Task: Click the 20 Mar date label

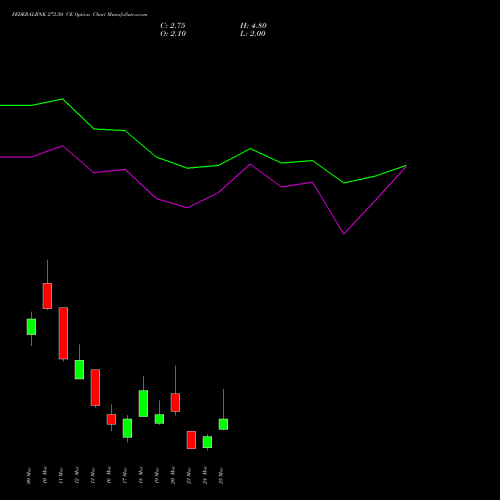Action: click(173, 476)
